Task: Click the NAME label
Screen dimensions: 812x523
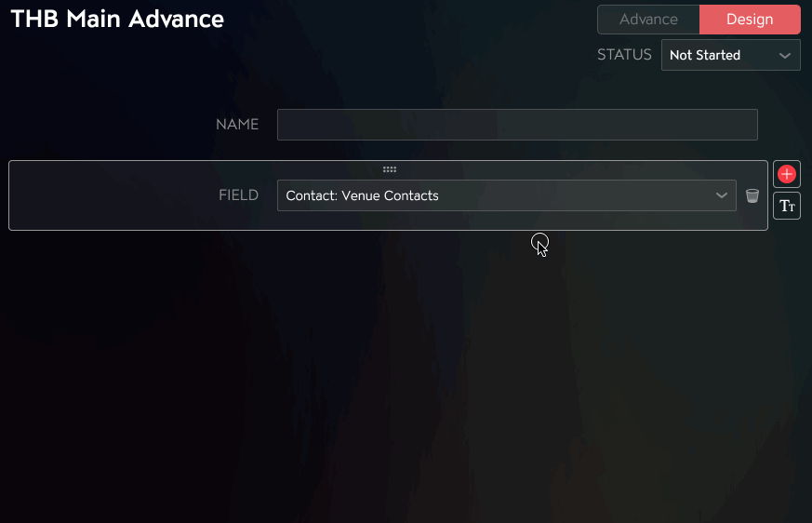Action: [x=237, y=125]
